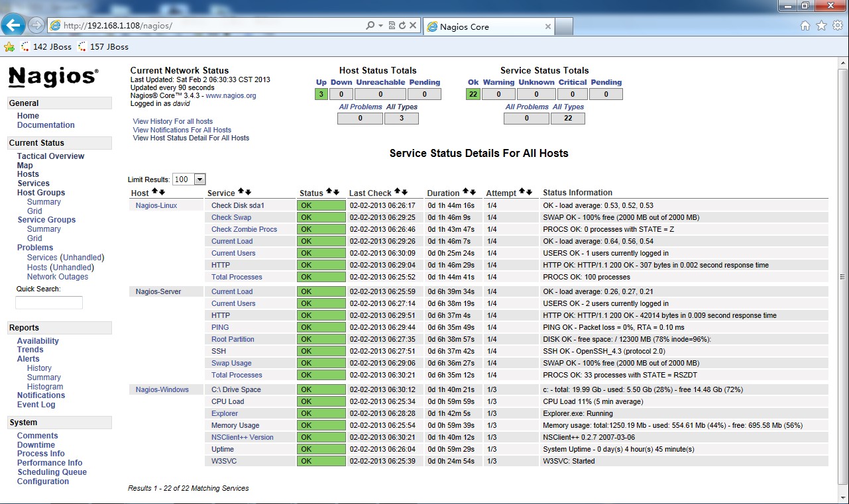Focus the Quick Search input box
849x504 pixels.
tap(49, 303)
